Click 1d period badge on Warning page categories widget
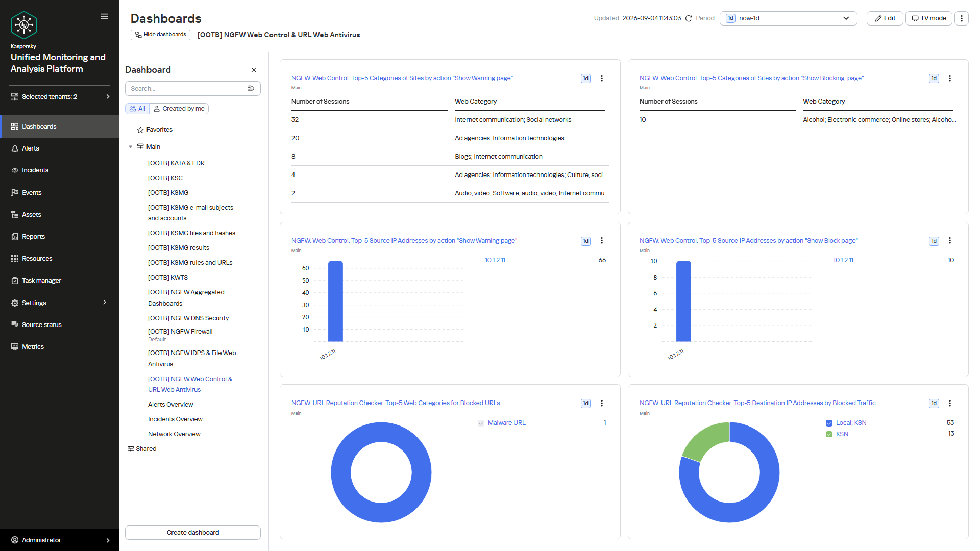 (x=585, y=79)
